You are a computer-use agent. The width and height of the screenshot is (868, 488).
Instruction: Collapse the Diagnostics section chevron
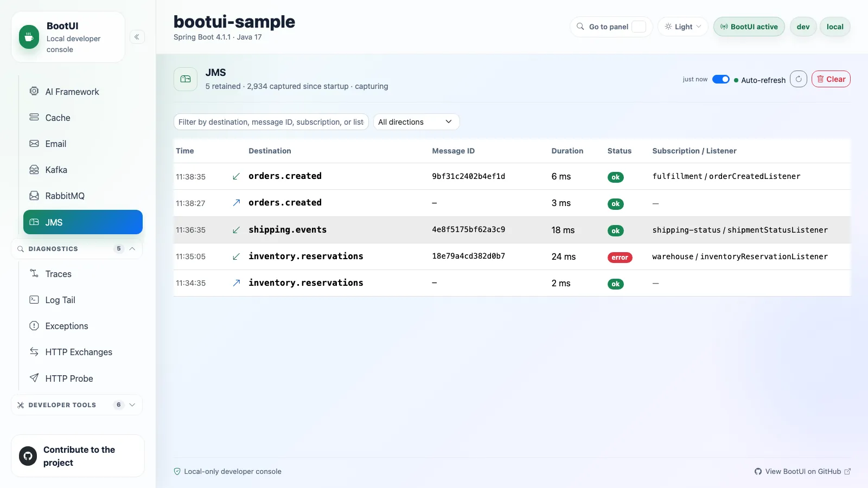point(132,249)
